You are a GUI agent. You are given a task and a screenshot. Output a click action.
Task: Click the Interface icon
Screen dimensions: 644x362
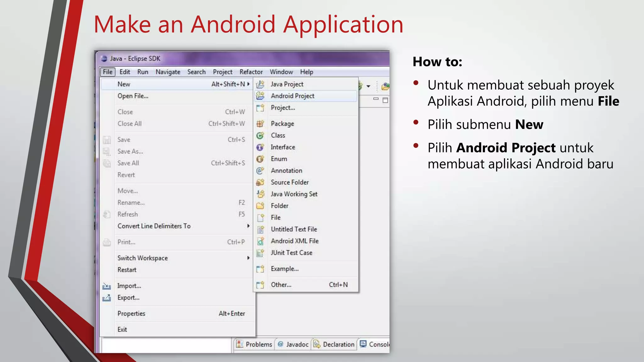pyautogui.click(x=260, y=147)
